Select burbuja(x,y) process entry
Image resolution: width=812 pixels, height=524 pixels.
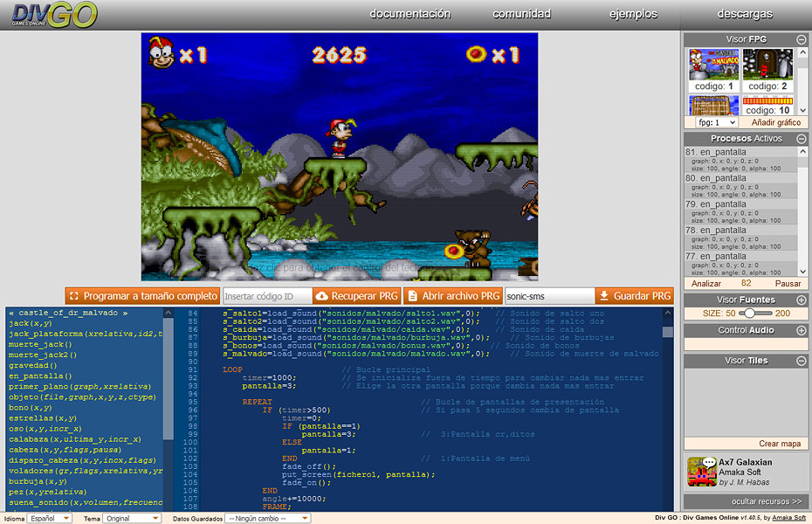38,481
